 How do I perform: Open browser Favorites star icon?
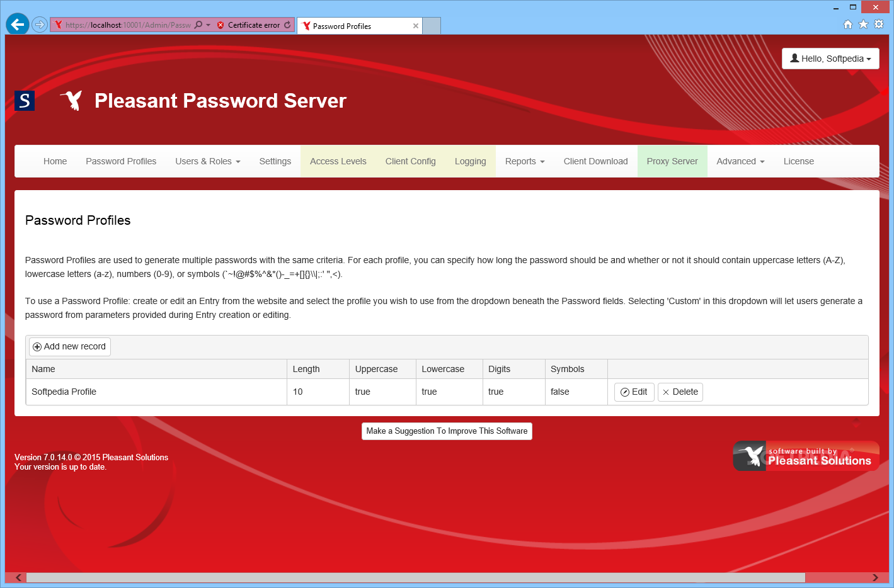863,25
